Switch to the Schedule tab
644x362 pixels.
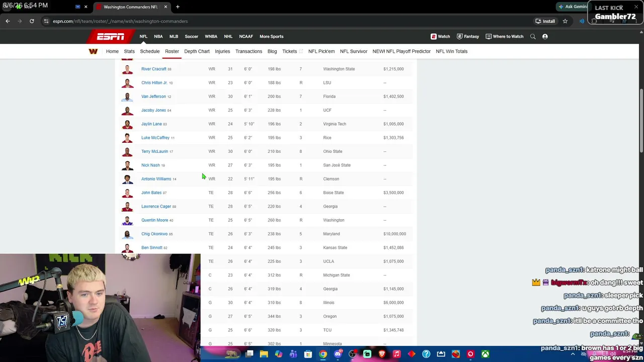tap(150, 51)
